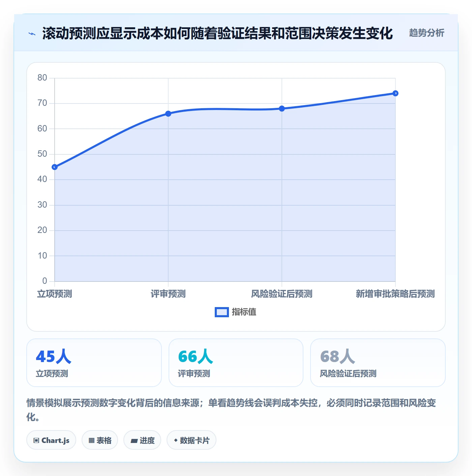
Task: Click the diamond icon in the 数据卡片 tag
Action: pos(176,440)
